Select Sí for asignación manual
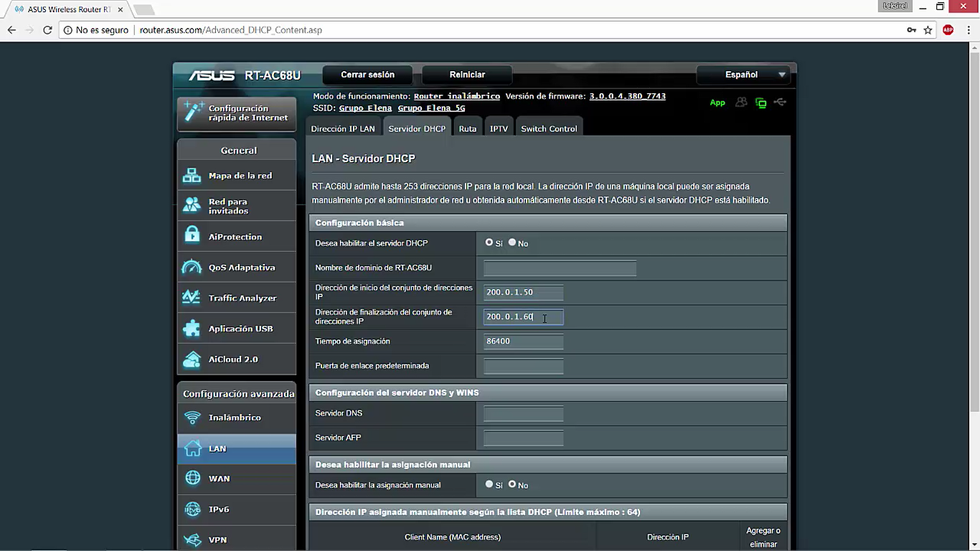 pyautogui.click(x=489, y=484)
